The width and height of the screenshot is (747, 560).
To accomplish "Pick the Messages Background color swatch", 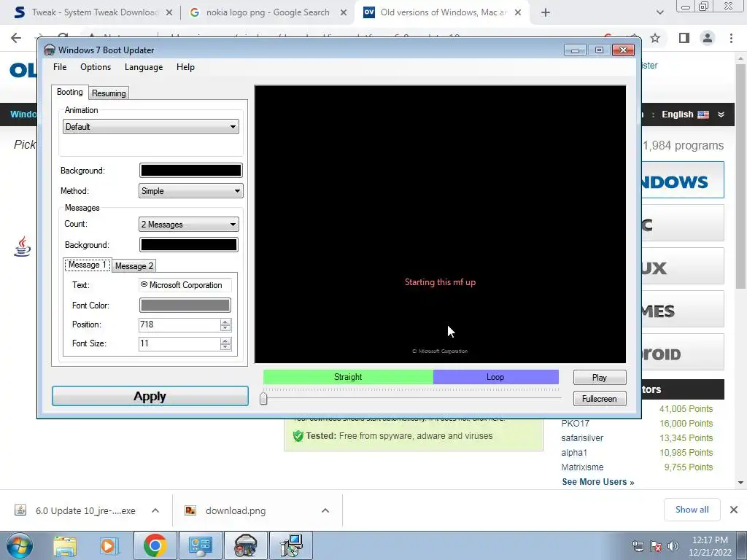I will (x=189, y=245).
